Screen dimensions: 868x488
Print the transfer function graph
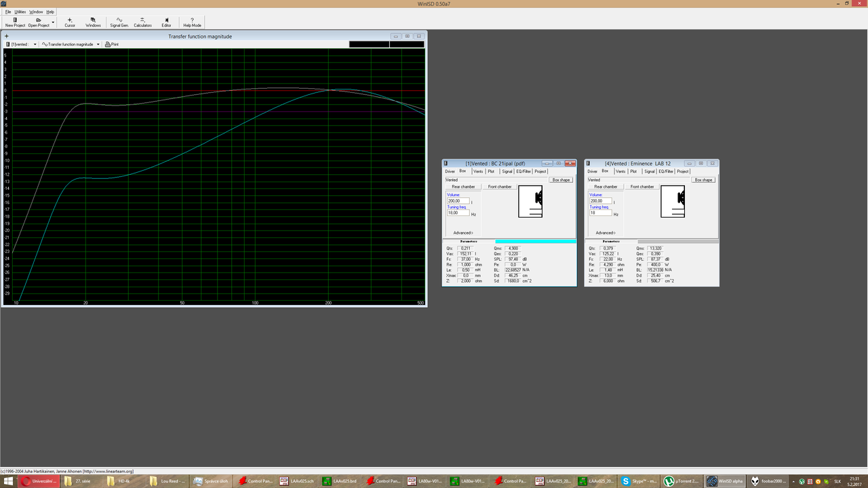tap(112, 44)
